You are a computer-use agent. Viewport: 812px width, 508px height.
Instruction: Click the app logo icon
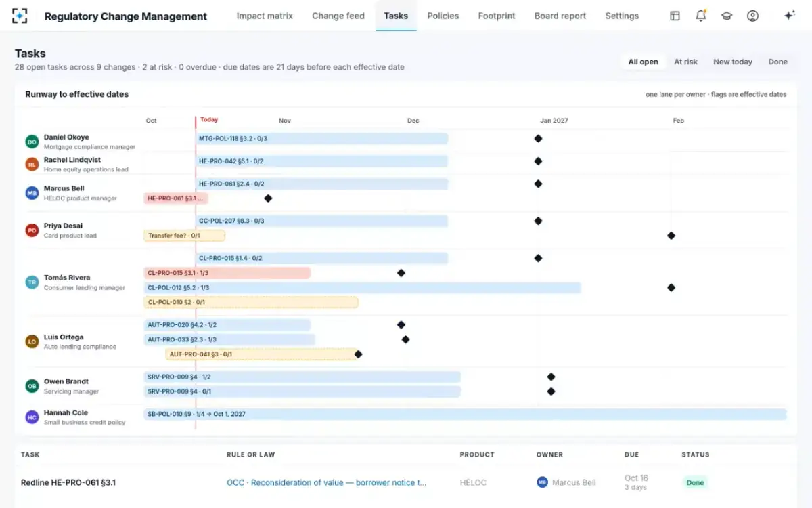[x=20, y=16]
